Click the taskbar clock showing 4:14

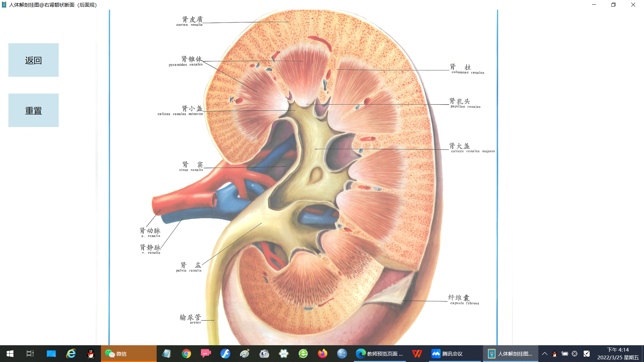618,354
